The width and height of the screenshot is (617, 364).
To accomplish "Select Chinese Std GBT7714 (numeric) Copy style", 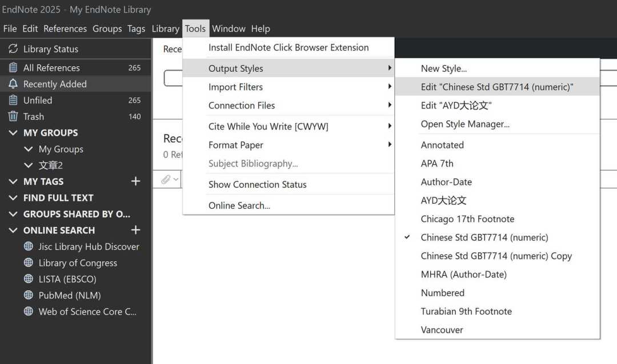I will click(498, 256).
